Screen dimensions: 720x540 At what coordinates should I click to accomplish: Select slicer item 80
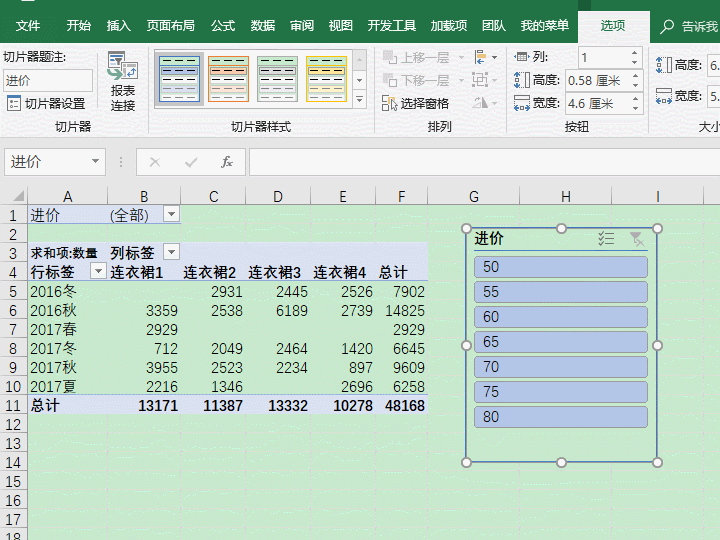pyautogui.click(x=560, y=417)
